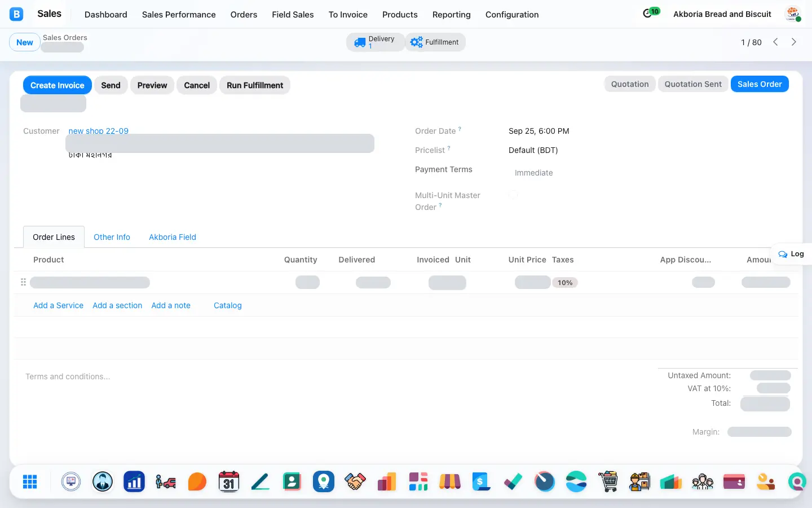
Task: Open the Fulfillment smart button
Action: 435,42
